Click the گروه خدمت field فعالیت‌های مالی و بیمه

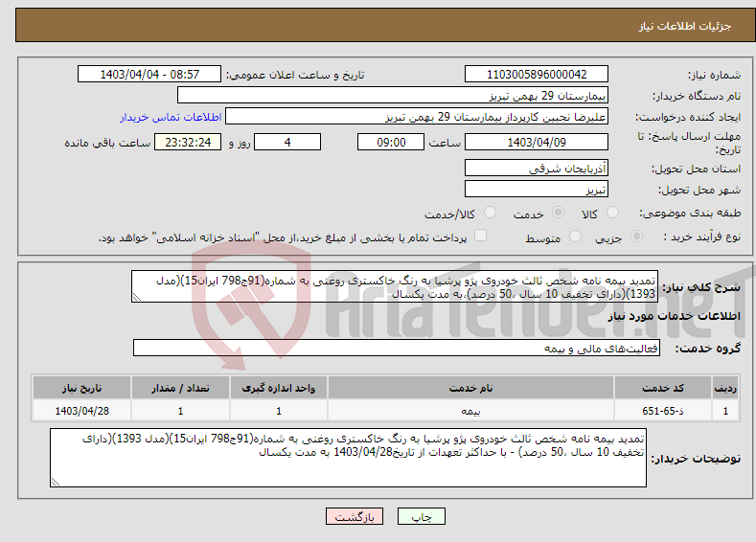[397, 348]
